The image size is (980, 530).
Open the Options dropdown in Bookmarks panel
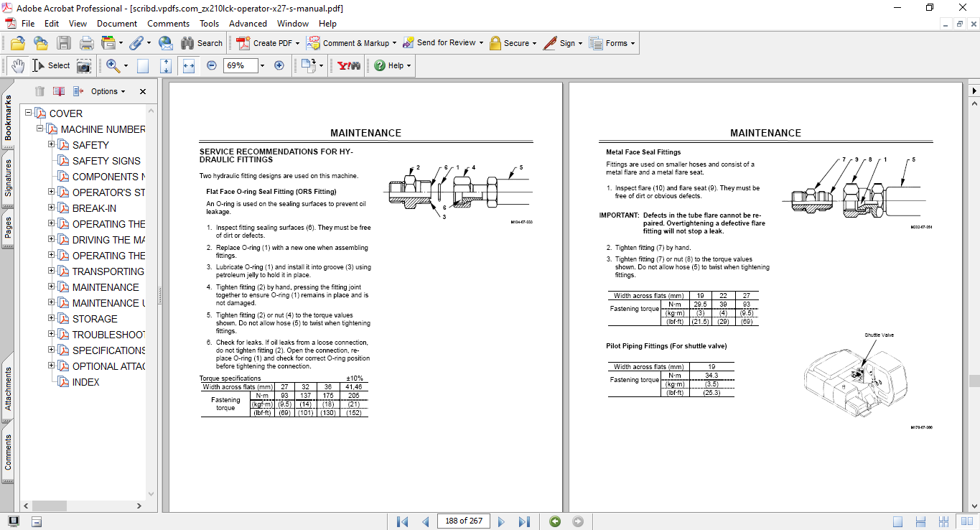(106, 91)
